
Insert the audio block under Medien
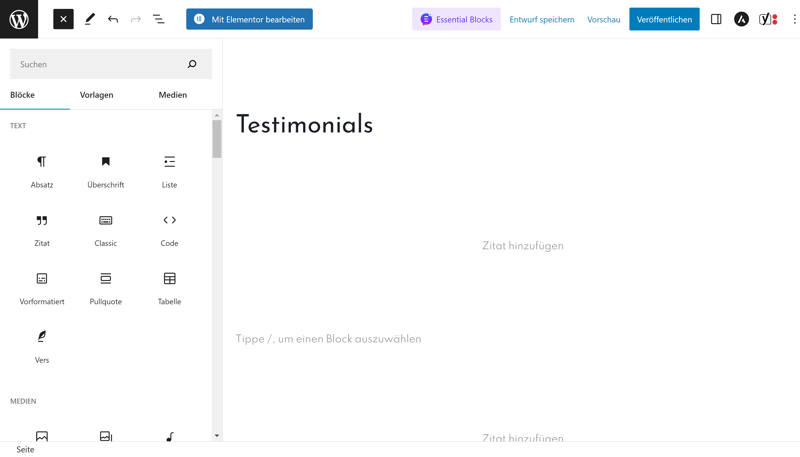click(x=169, y=436)
